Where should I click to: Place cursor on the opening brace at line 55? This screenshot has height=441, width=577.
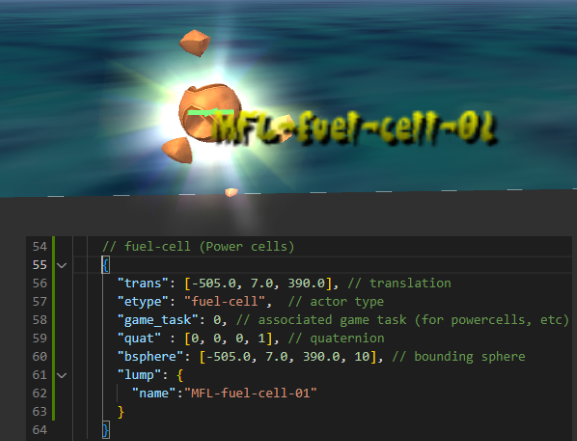click(106, 265)
